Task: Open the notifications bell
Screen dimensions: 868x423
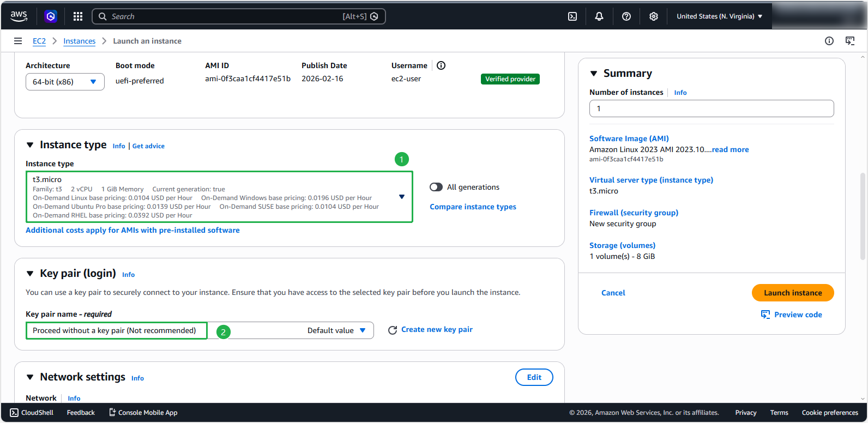Action: [599, 16]
